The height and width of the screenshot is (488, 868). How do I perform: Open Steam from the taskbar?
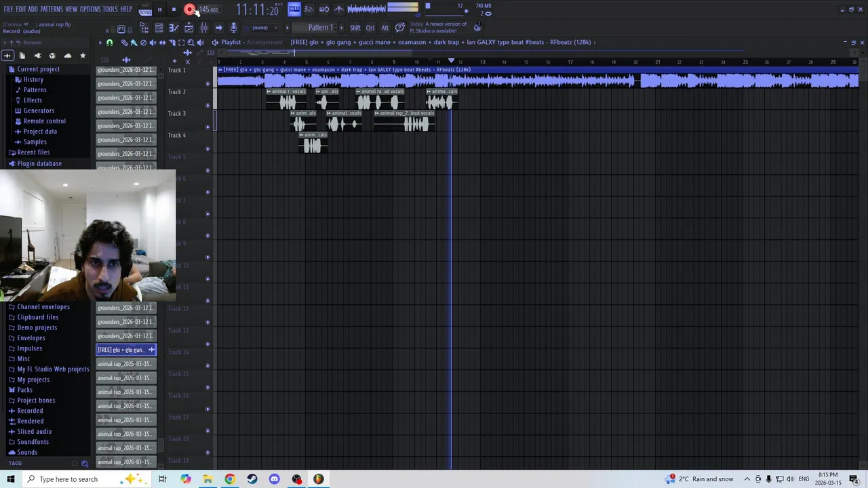tap(252, 479)
